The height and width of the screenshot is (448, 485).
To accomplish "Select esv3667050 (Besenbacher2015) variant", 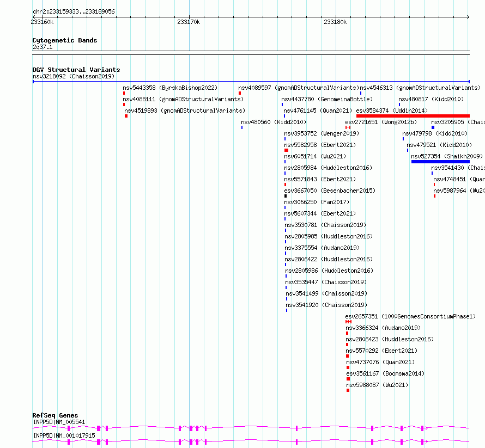I will coord(330,191).
